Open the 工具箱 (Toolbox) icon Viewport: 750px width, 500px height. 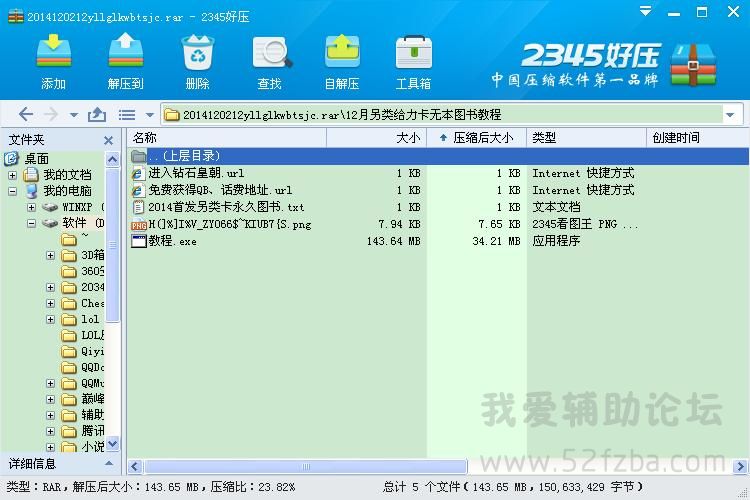coord(414,52)
